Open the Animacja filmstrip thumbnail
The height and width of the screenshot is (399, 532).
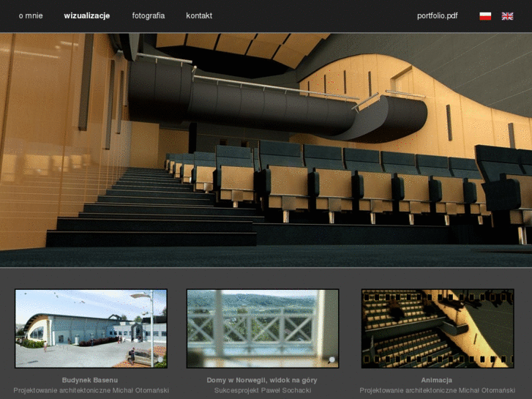(x=438, y=329)
